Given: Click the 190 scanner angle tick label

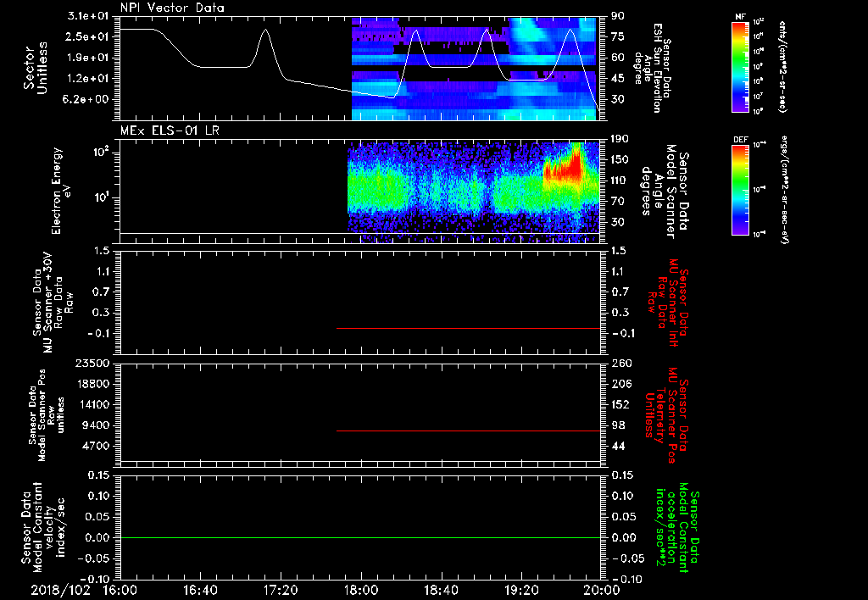Looking at the screenshot, I should pos(620,139).
